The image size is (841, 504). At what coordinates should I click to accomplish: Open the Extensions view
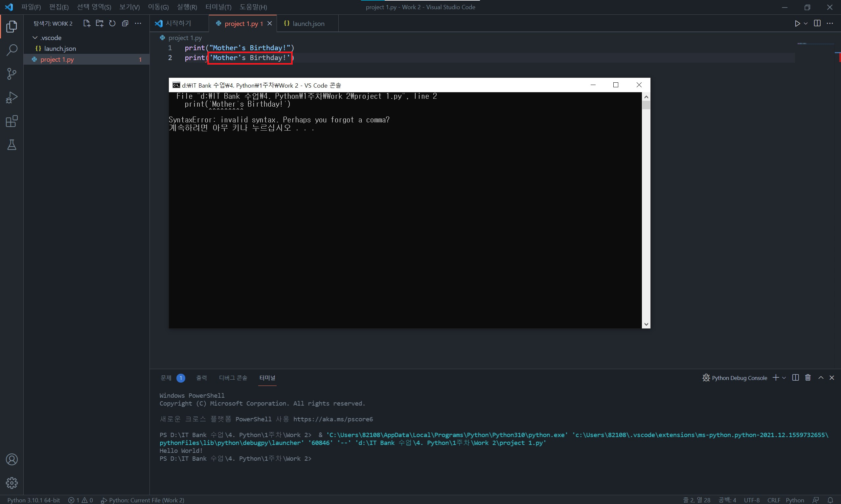tap(11, 121)
